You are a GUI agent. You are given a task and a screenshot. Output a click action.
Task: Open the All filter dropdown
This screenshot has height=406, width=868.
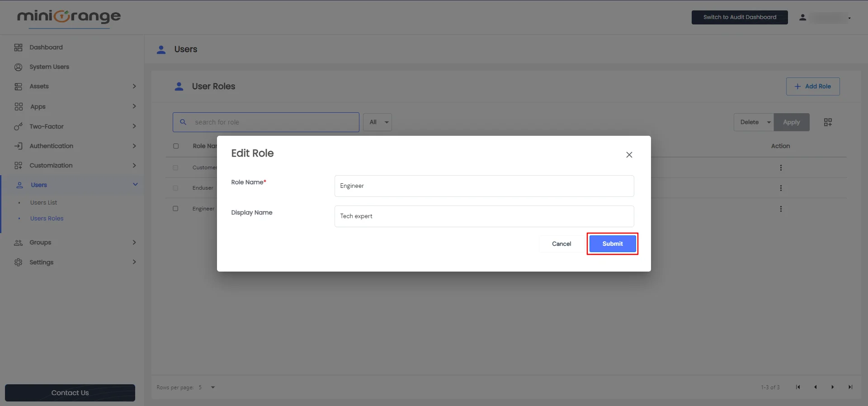(x=377, y=122)
